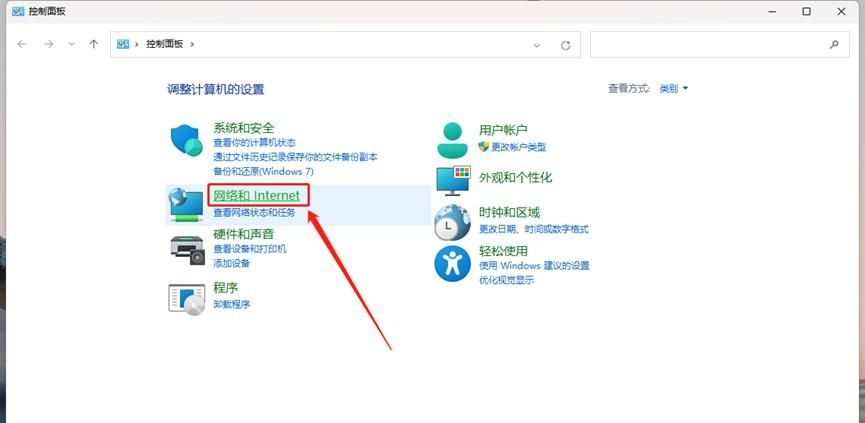Click 控制面板 in the address breadcrumb
This screenshot has height=423, width=865.
point(164,44)
